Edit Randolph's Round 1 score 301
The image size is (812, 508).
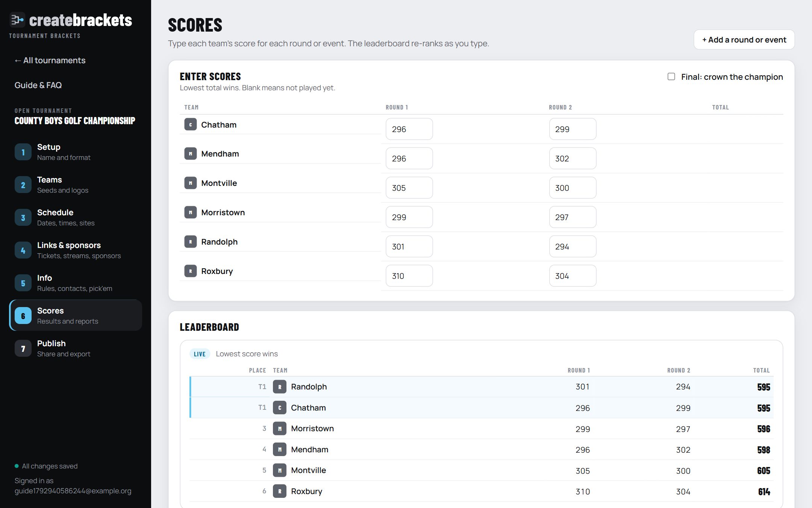click(x=409, y=246)
